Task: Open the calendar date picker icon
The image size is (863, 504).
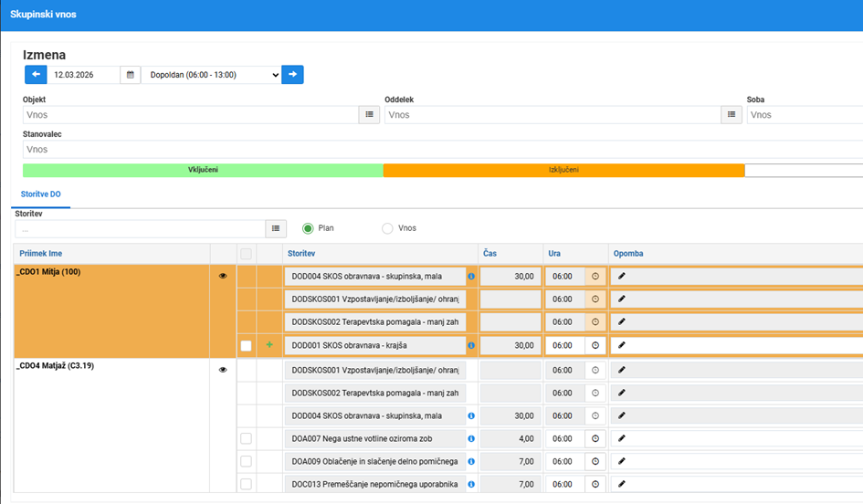Action: (x=131, y=75)
